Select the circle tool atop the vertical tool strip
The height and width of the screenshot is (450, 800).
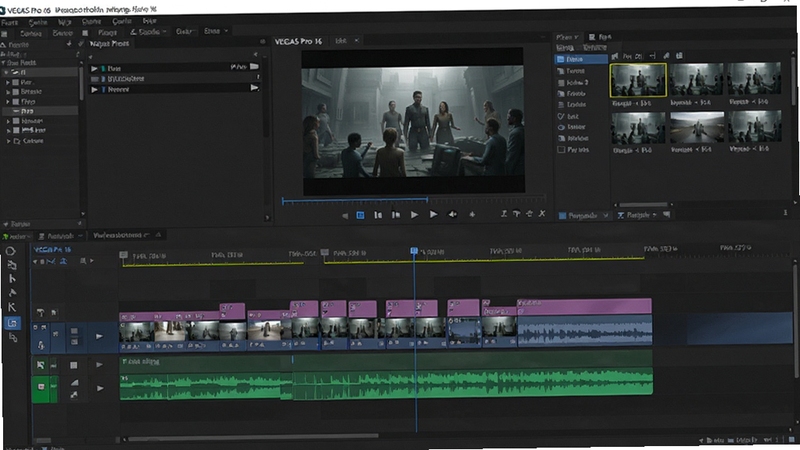coord(11,251)
